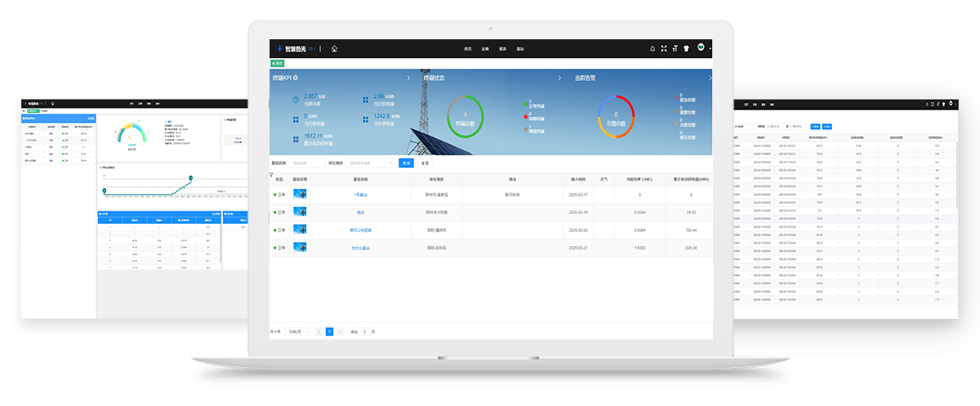
Task: Open the notification bell icon
Action: click(653, 49)
